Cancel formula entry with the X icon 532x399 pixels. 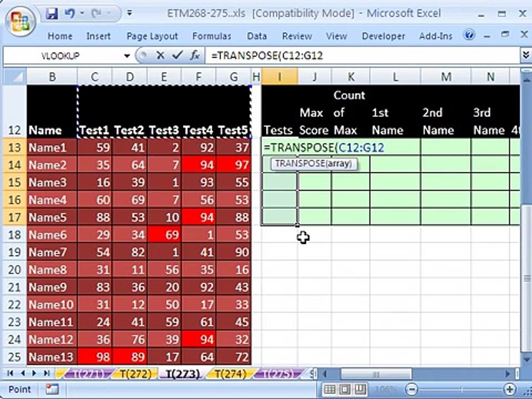(x=161, y=55)
